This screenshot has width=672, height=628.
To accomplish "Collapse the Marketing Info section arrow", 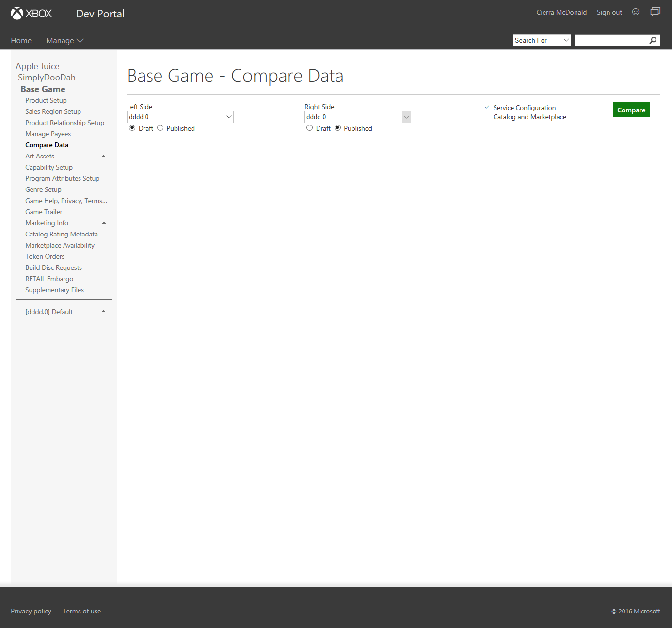I will tap(104, 223).
